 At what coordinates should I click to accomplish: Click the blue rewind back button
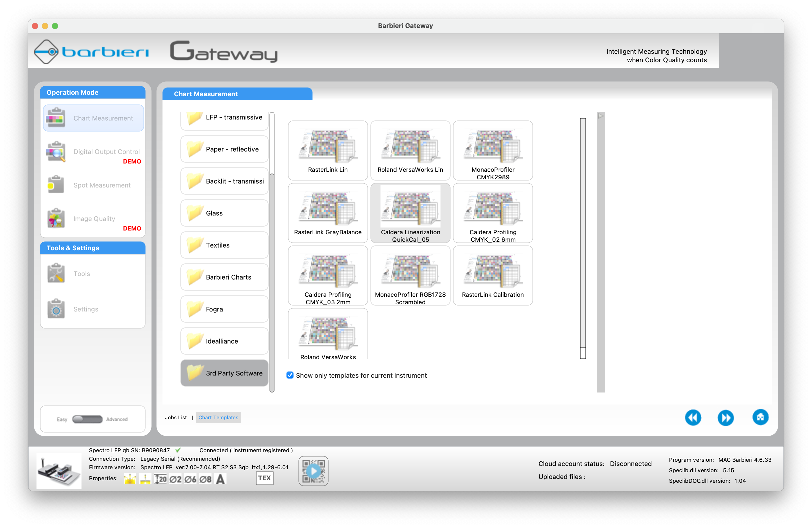(692, 417)
